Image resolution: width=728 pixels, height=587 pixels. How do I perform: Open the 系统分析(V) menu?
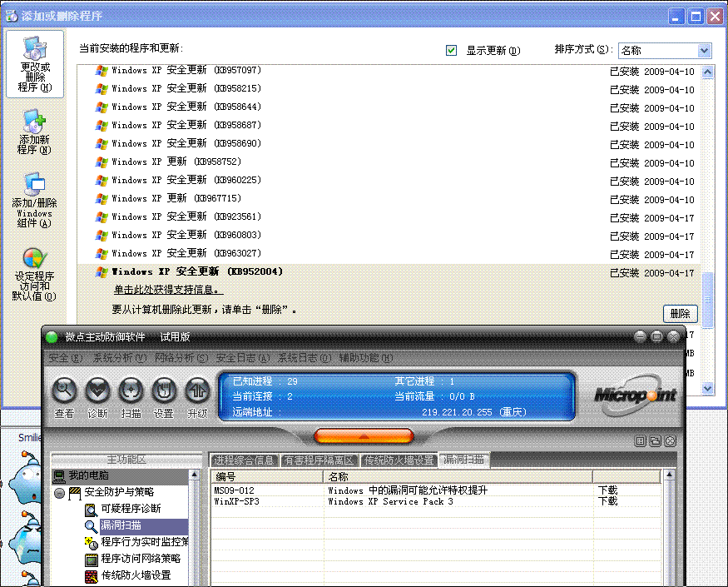click(x=120, y=358)
